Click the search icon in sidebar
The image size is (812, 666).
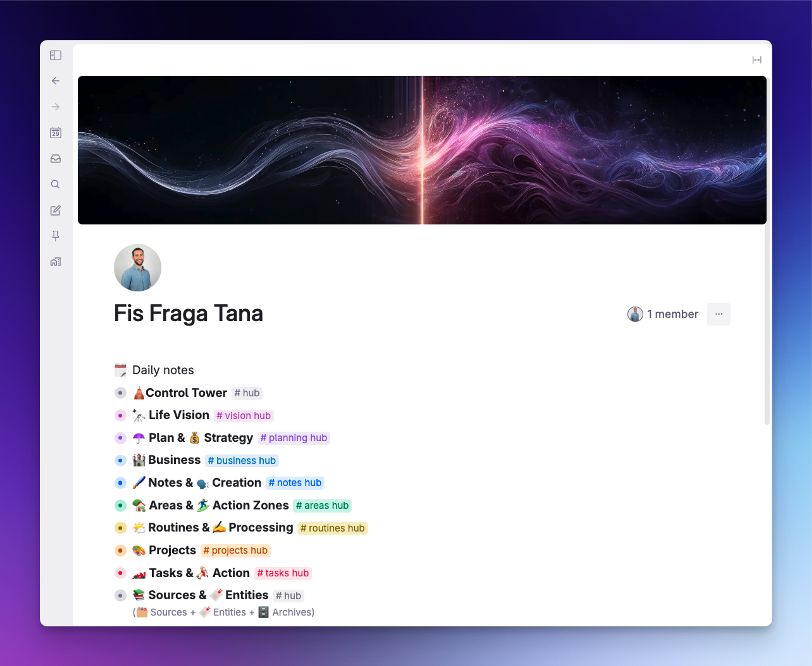pos(56,184)
